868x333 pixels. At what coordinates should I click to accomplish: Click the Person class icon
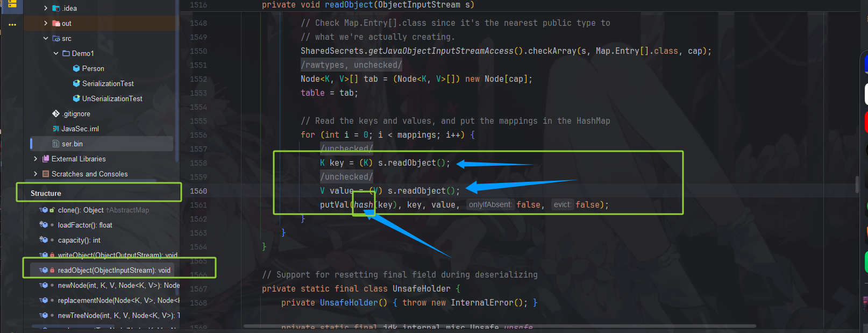76,68
